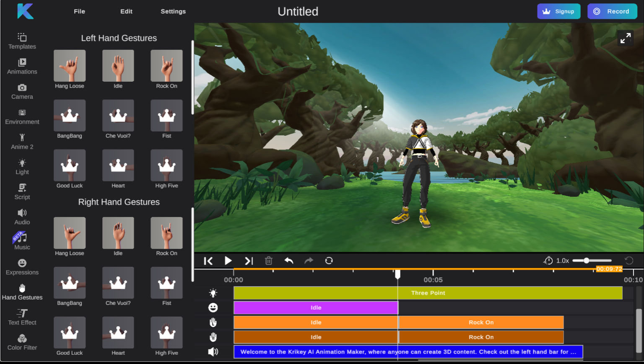Adjust the 1.0x playback speed slider
Viewport: 644px width, 364px height.
587,260
